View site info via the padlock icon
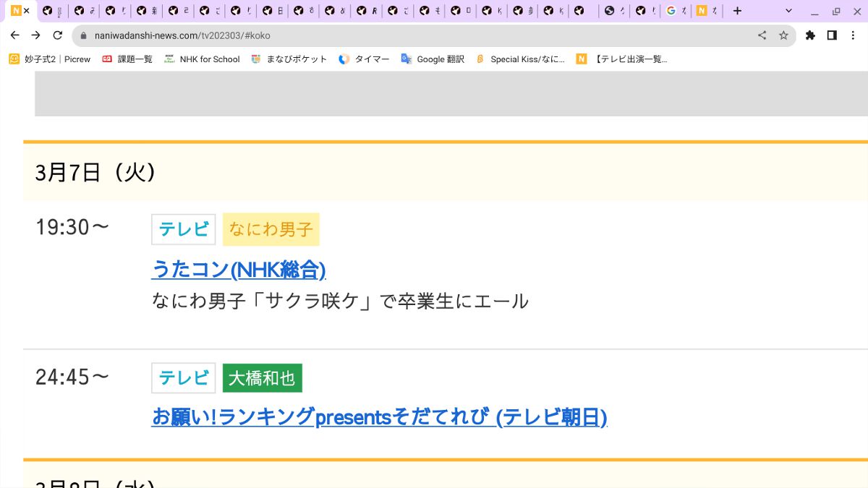 pos(83,35)
